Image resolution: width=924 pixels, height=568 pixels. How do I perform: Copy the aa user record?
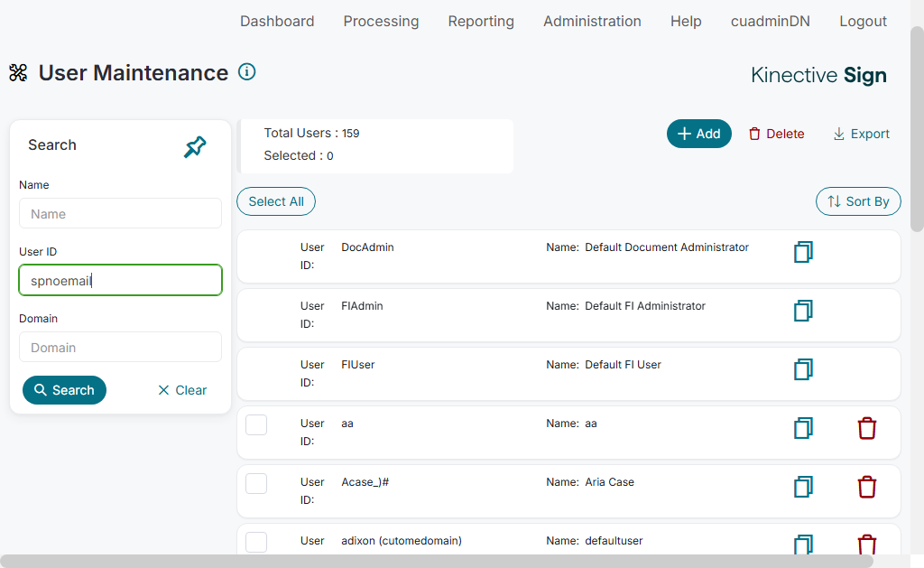[803, 428]
